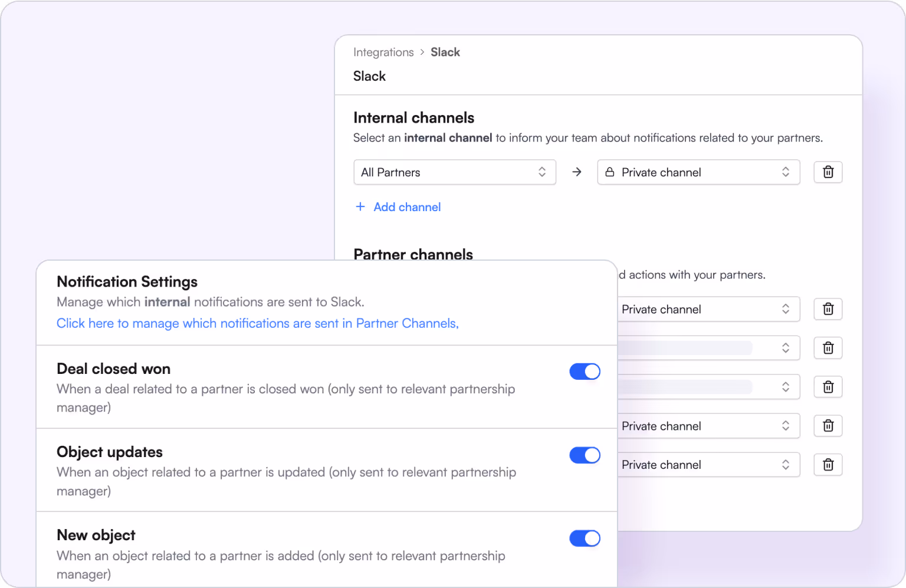
Task: Click the breadcrumb chevron after Integrations
Action: pos(422,52)
